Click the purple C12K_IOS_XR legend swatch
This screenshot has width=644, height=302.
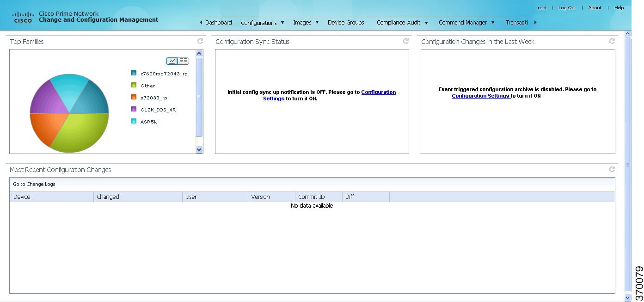point(134,109)
